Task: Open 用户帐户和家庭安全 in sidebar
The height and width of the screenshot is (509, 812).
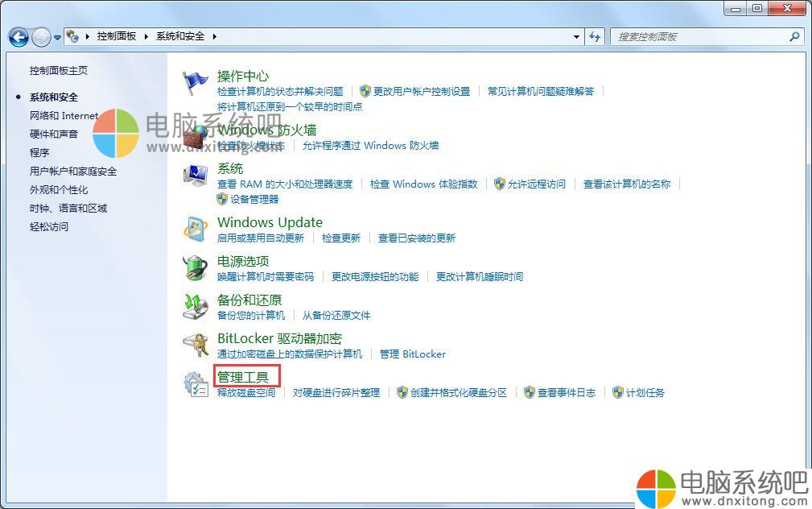Action: pos(73,171)
